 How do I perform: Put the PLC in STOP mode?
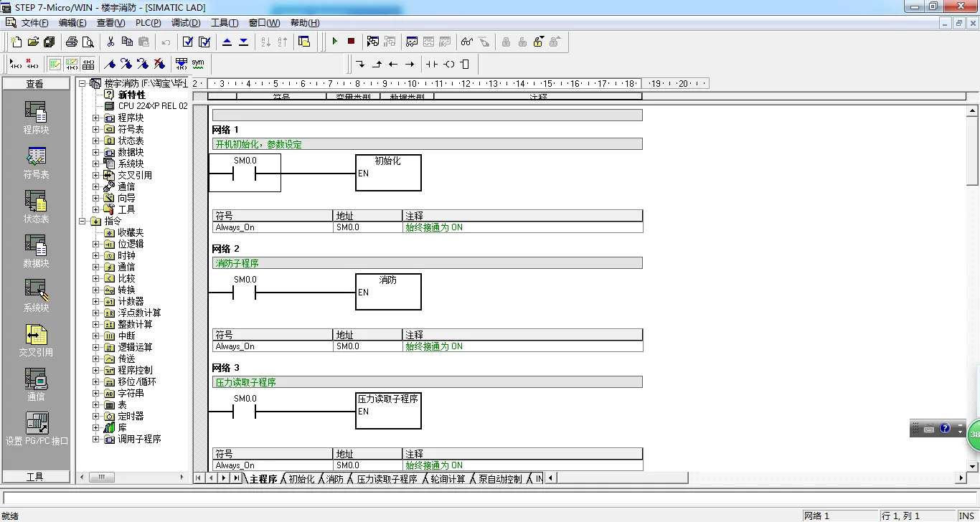351,42
